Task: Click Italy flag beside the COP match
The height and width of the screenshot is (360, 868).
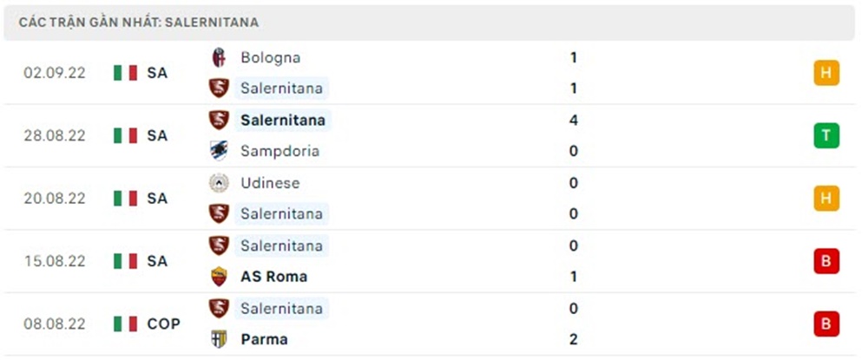Action: coord(125,324)
